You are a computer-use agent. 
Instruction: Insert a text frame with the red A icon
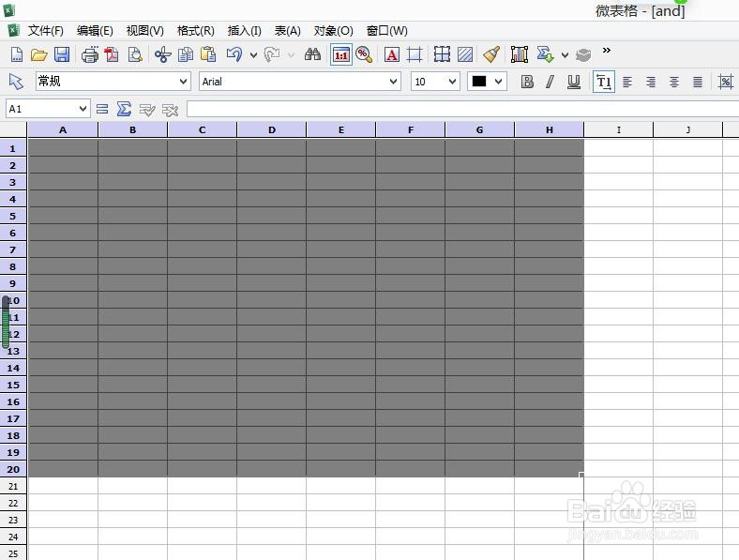pos(392,55)
